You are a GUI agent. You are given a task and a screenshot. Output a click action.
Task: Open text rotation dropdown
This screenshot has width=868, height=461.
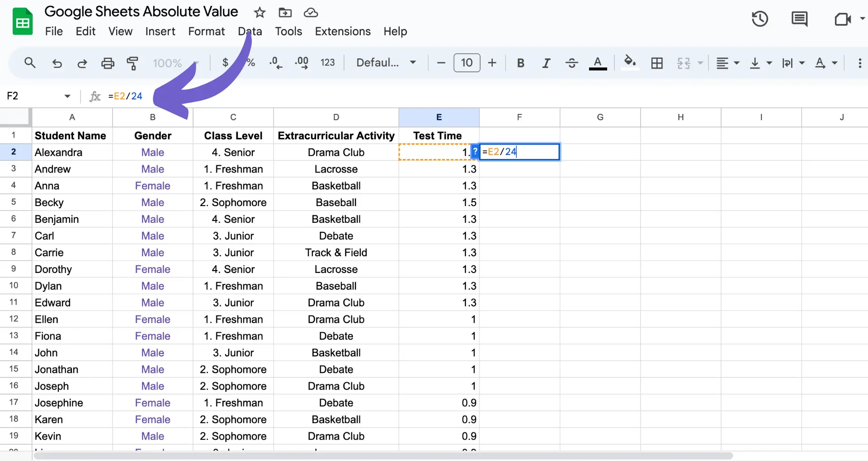826,63
